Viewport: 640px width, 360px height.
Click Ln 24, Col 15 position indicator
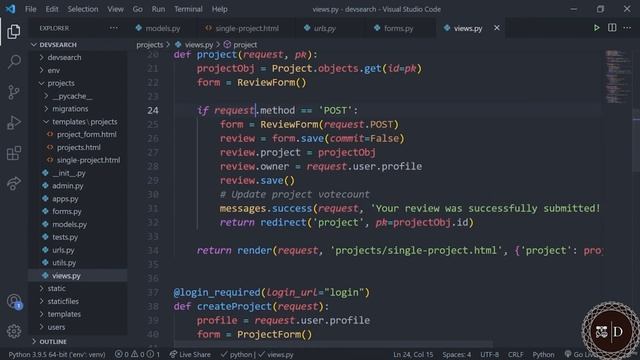[x=413, y=354]
